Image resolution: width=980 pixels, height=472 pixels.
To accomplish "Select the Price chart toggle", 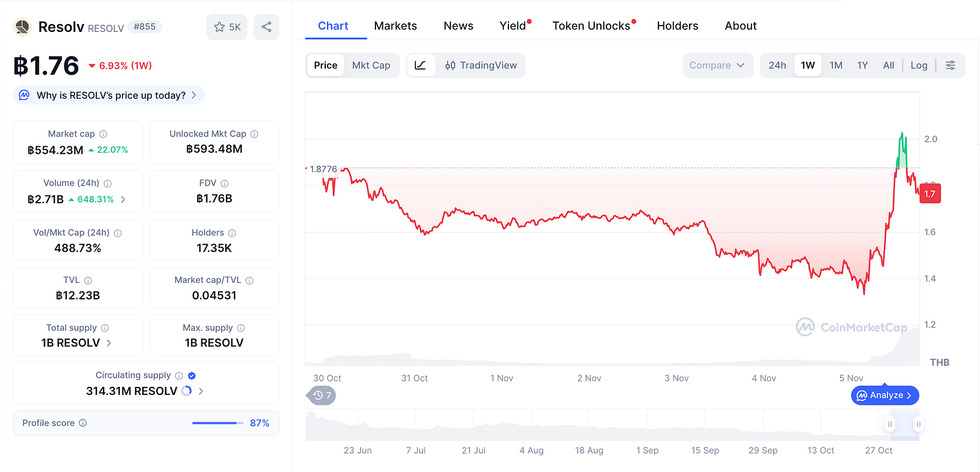I will click(x=326, y=66).
